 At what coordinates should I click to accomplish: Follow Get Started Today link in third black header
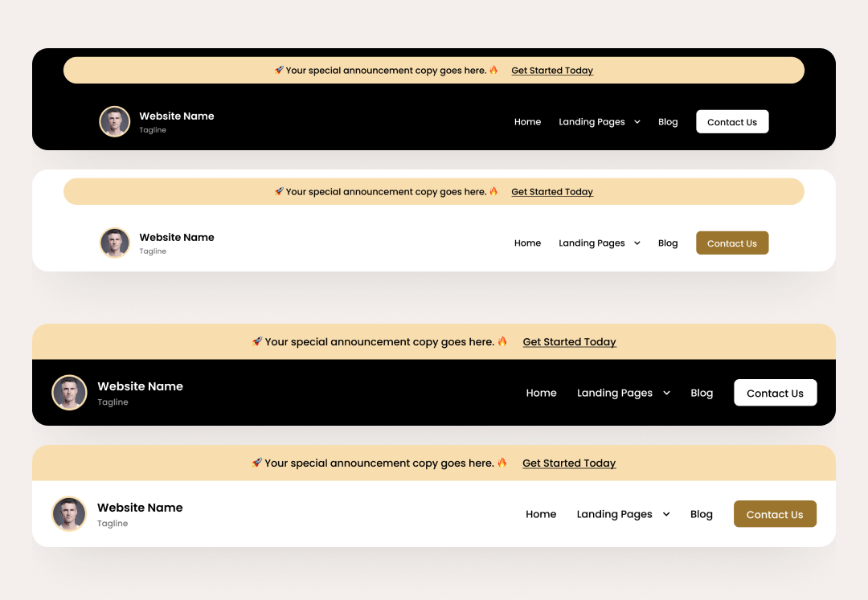(569, 341)
